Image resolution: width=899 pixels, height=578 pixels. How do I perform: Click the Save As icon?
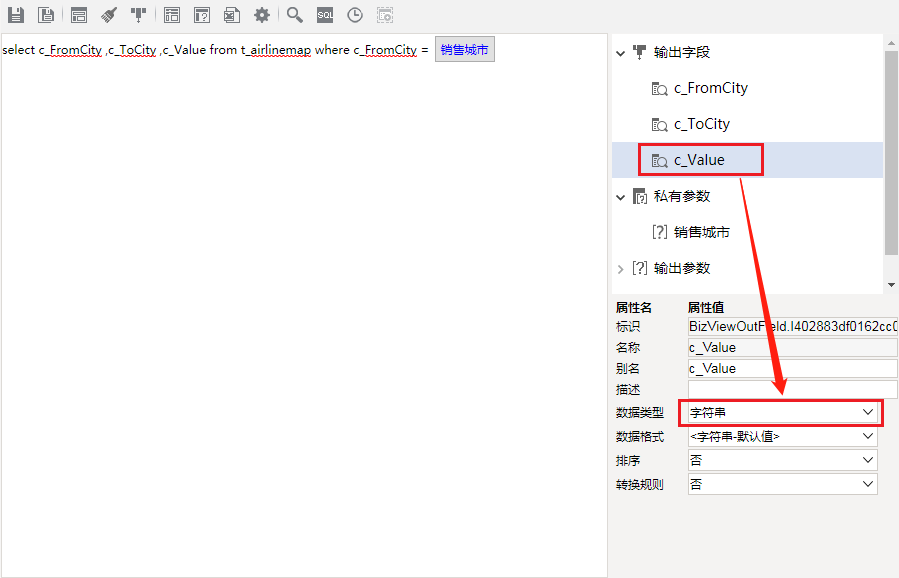pos(46,15)
